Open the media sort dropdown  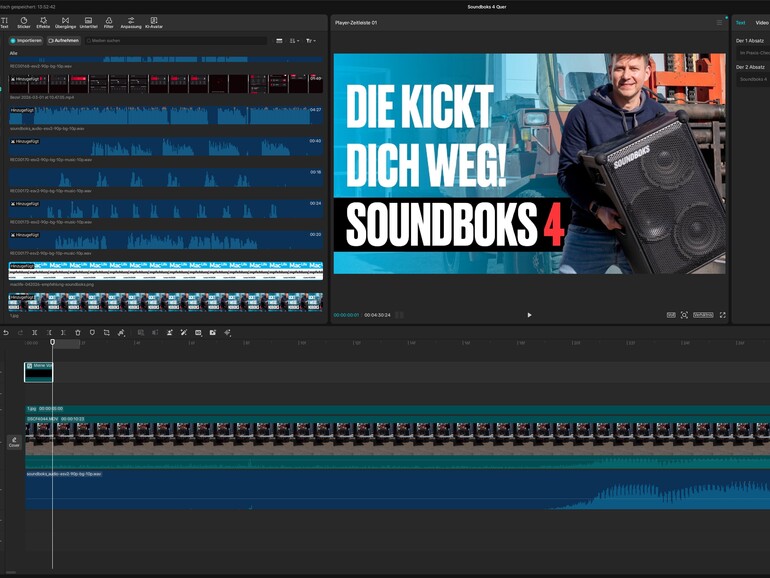(x=294, y=41)
